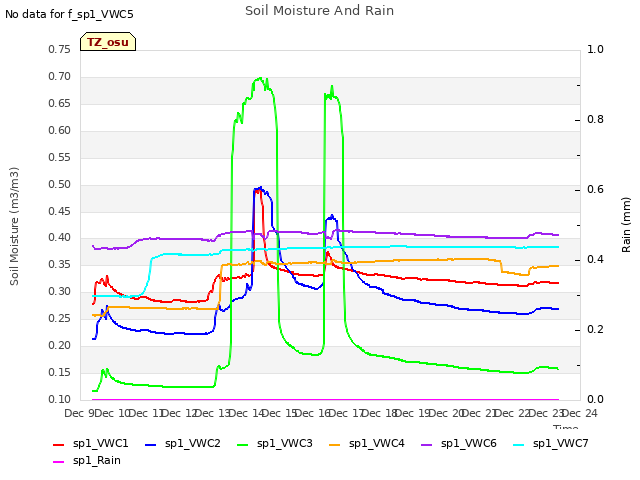
Task: Click the Rain (mm) axis label
Action: pyautogui.click(x=626, y=225)
